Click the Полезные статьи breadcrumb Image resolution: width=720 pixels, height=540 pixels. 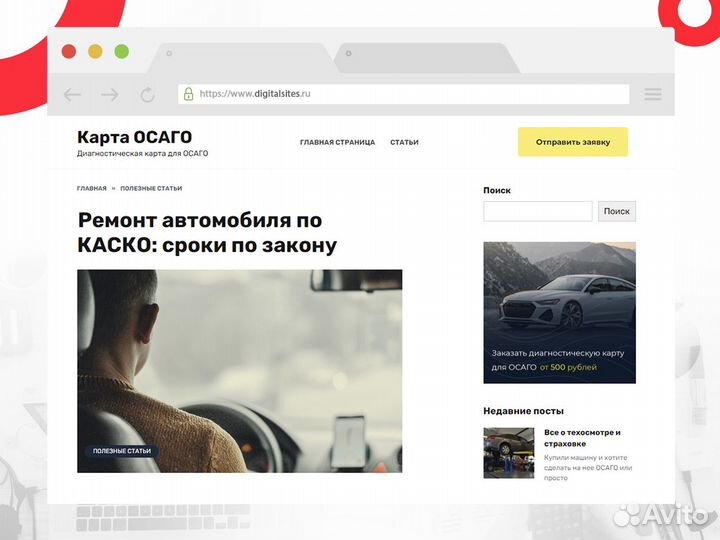(151, 188)
